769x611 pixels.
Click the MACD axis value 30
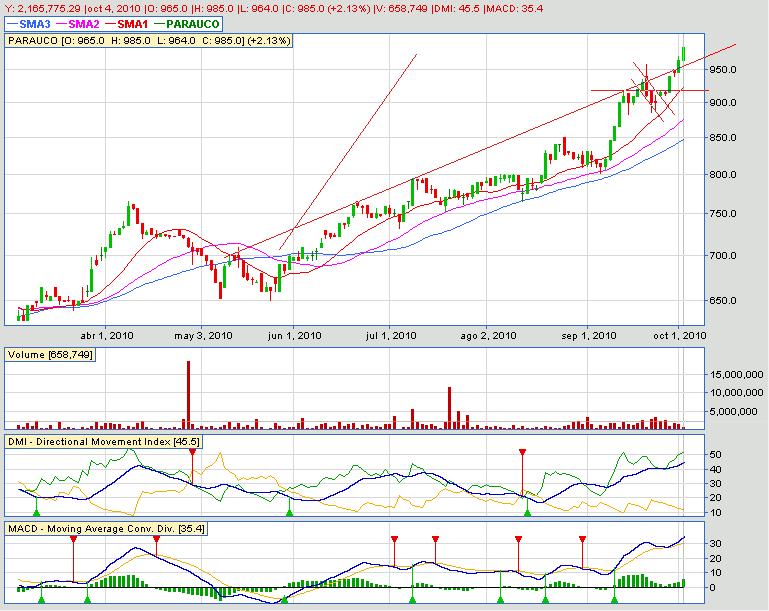(x=716, y=544)
